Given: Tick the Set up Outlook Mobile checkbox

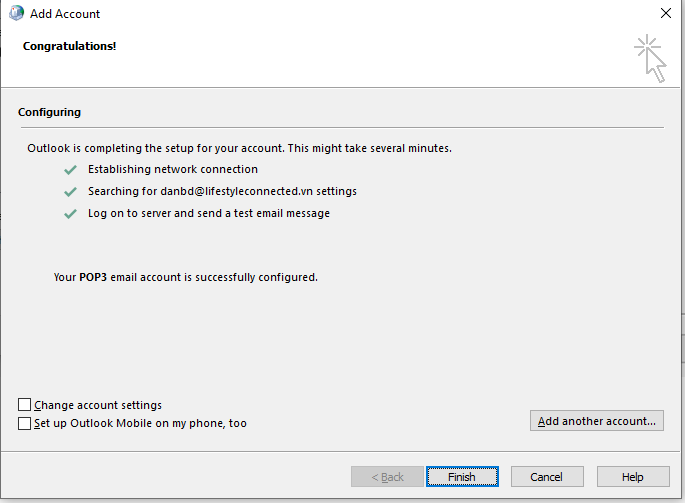Looking at the screenshot, I should click(25, 423).
